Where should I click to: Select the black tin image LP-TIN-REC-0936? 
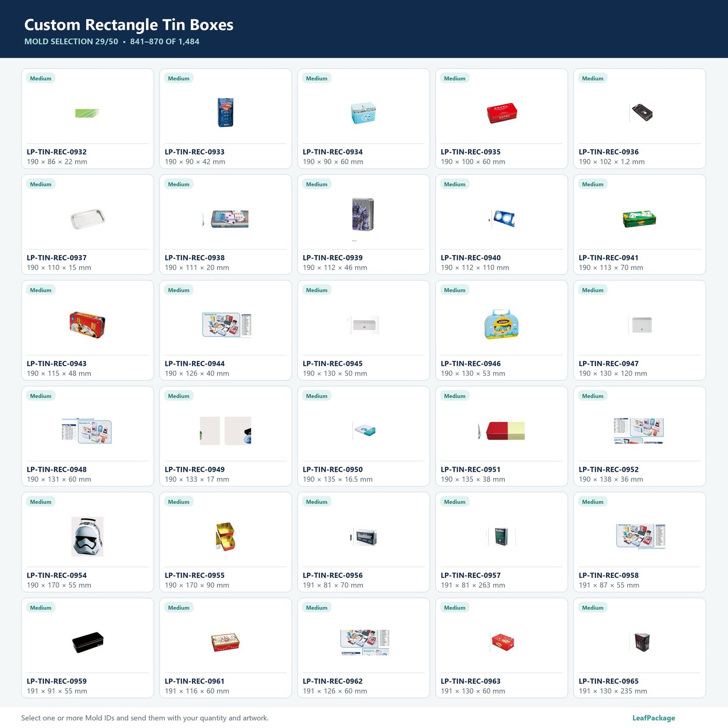pyautogui.click(x=642, y=113)
